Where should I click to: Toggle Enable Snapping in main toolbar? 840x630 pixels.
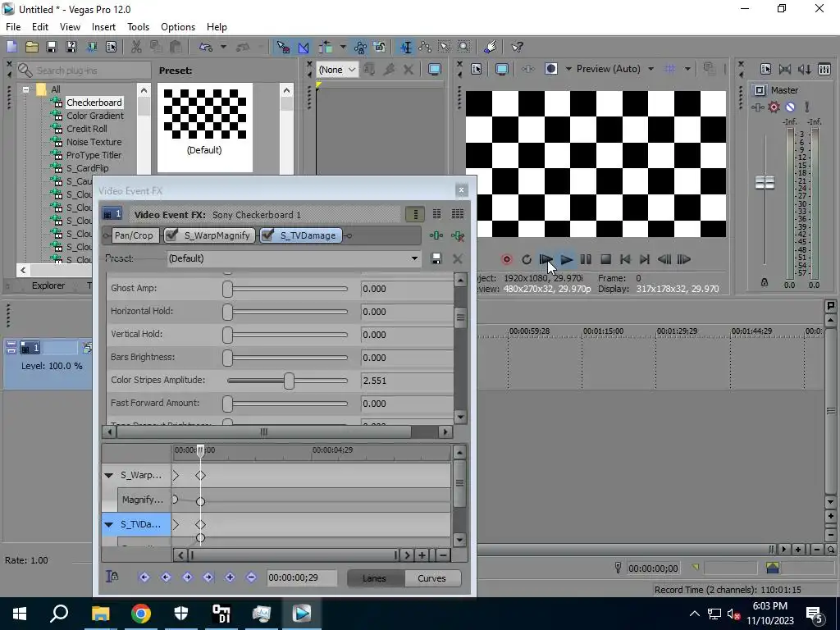283,47
